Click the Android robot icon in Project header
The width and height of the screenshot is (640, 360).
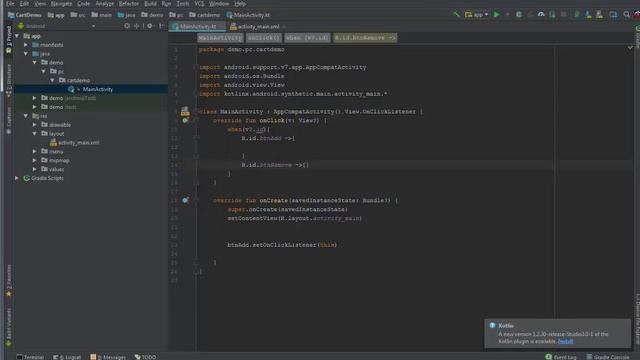tap(21, 26)
